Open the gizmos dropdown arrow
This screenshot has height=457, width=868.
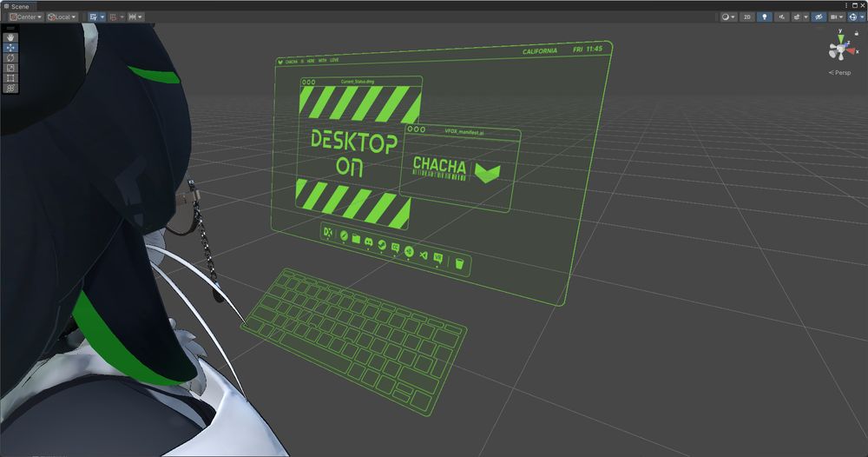coord(863,17)
